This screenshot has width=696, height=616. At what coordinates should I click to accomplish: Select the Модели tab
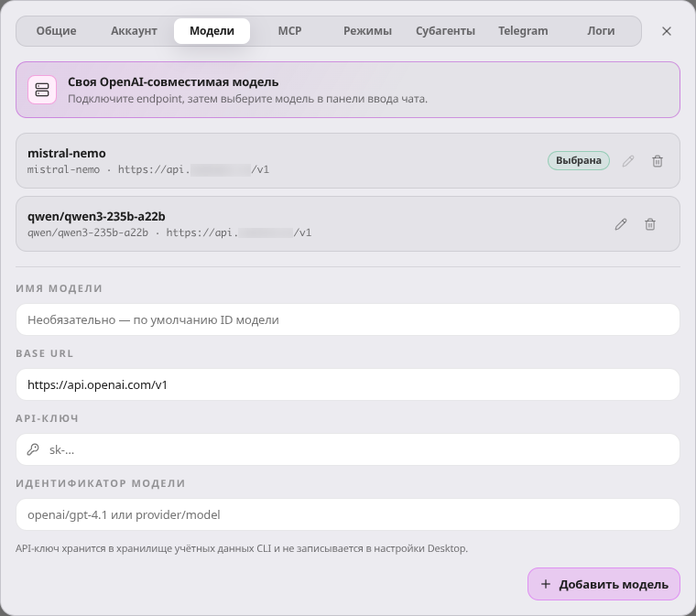(x=212, y=31)
